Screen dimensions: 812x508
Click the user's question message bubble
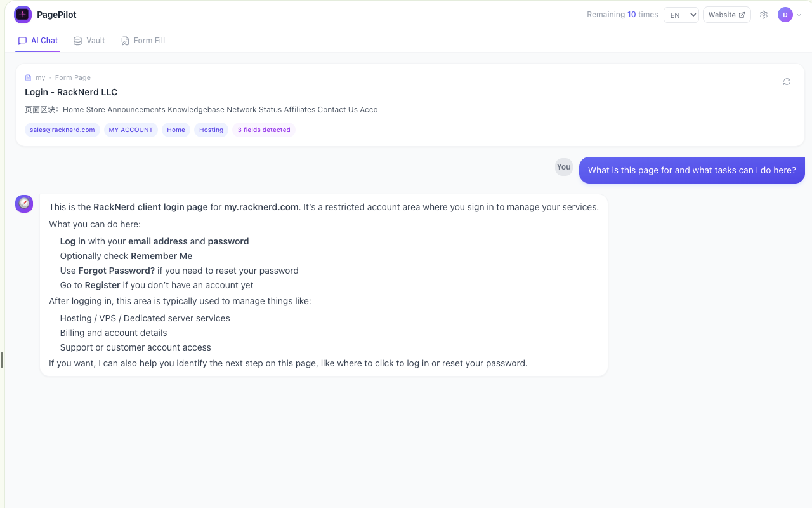pos(692,170)
